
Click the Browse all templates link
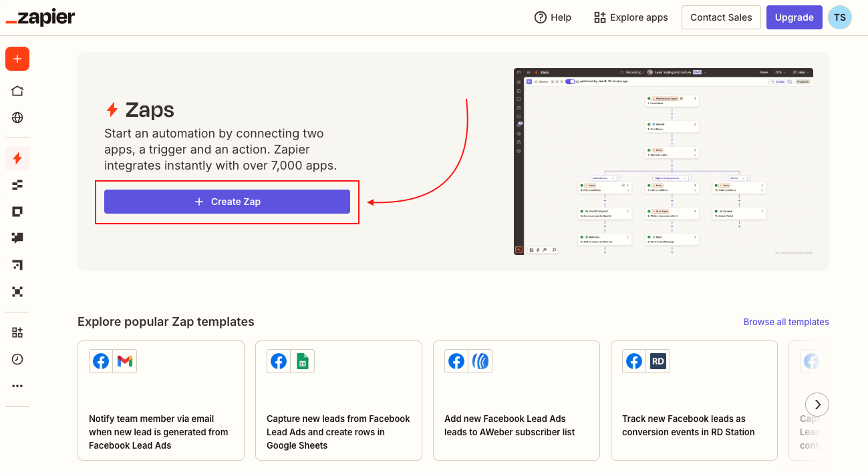tap(786, 322)
